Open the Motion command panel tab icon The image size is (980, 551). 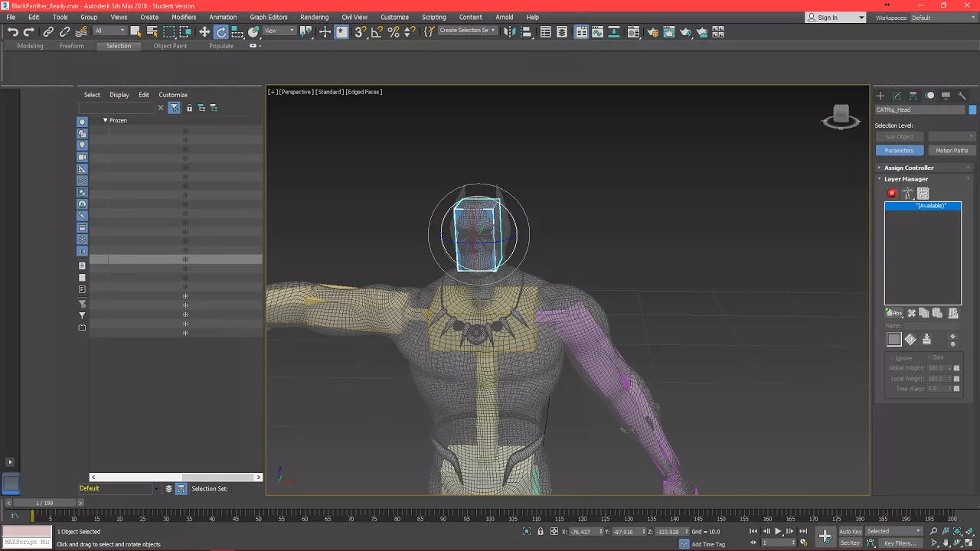point(929,96)
